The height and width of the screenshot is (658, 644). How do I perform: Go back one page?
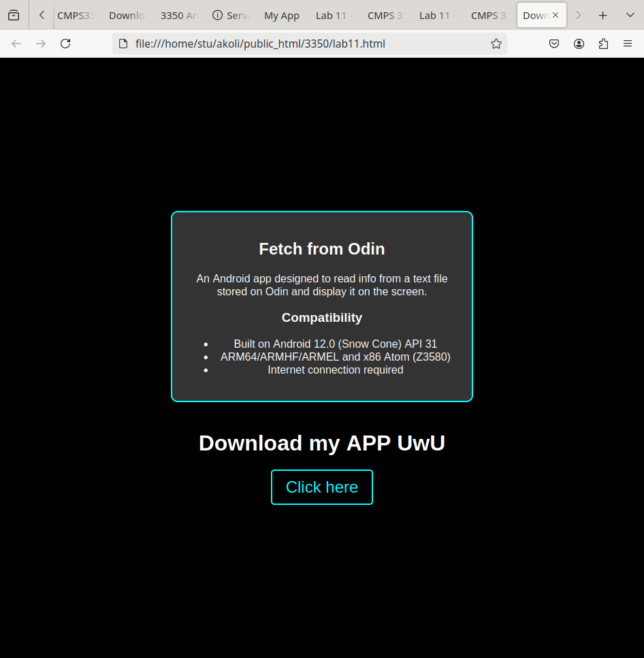(x=16, y=44)
